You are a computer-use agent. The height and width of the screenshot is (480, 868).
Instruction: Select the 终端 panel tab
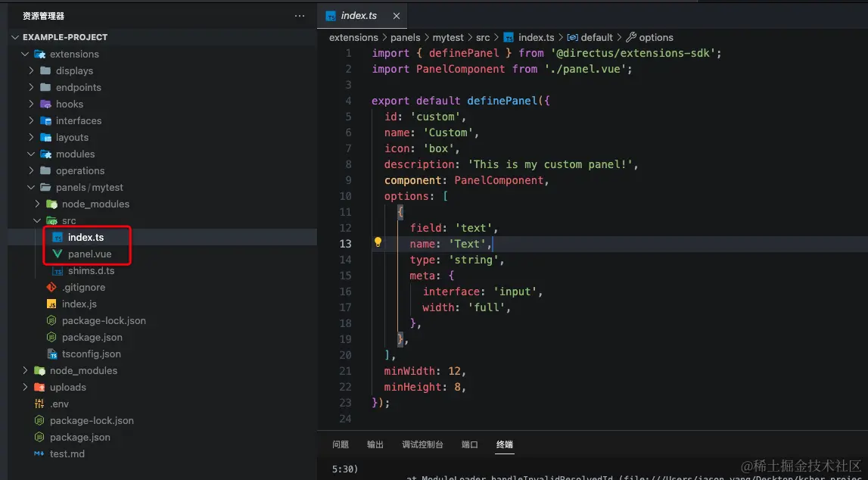(504, 444)
